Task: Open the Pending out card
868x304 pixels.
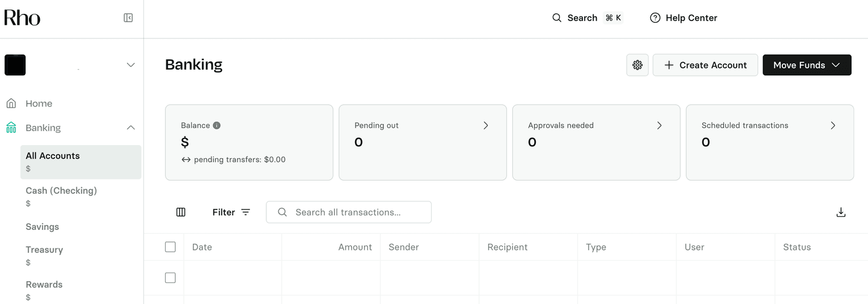Action: click(x=422, y=142)
